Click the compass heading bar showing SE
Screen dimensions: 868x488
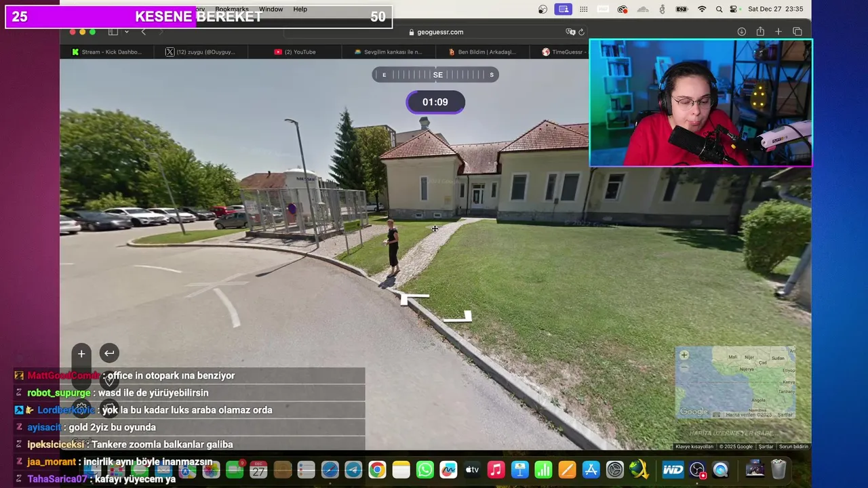(x=435, y=75)
